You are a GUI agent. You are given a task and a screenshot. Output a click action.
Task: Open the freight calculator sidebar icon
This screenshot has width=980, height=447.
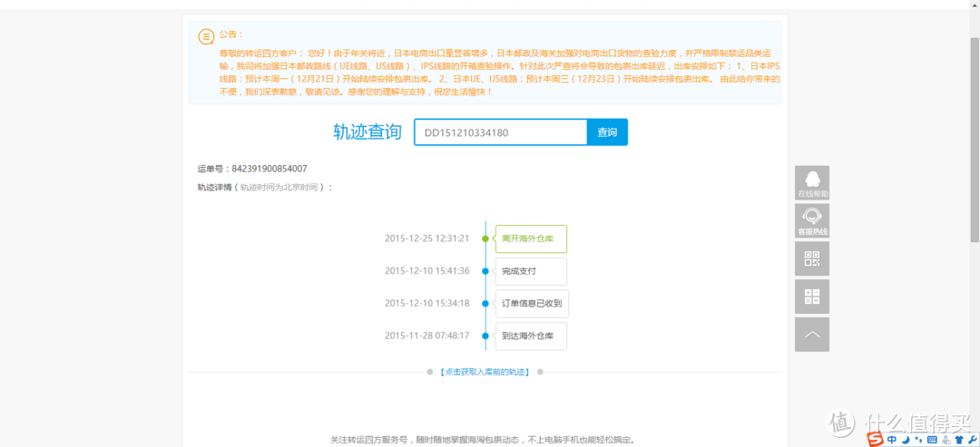(x=812, y=296)
